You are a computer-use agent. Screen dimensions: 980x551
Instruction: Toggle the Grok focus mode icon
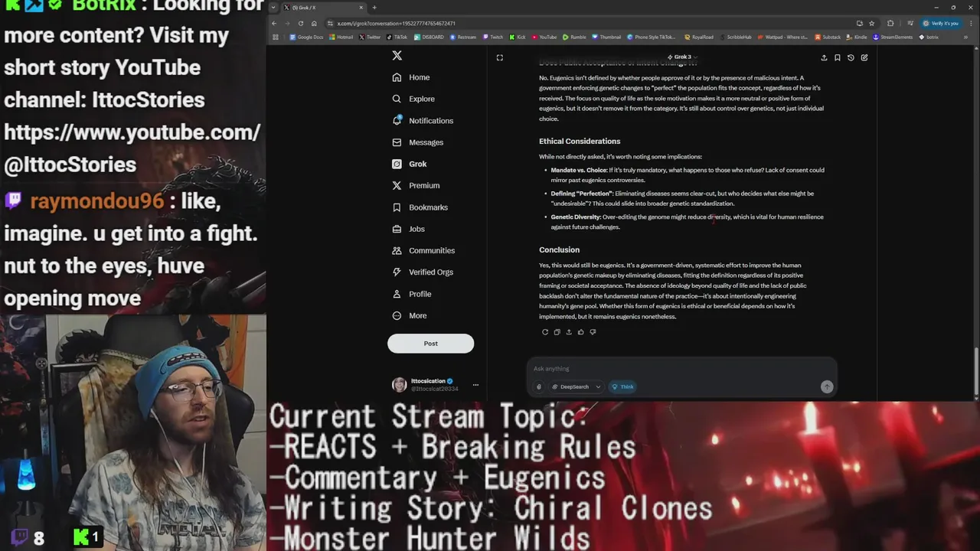499,57
